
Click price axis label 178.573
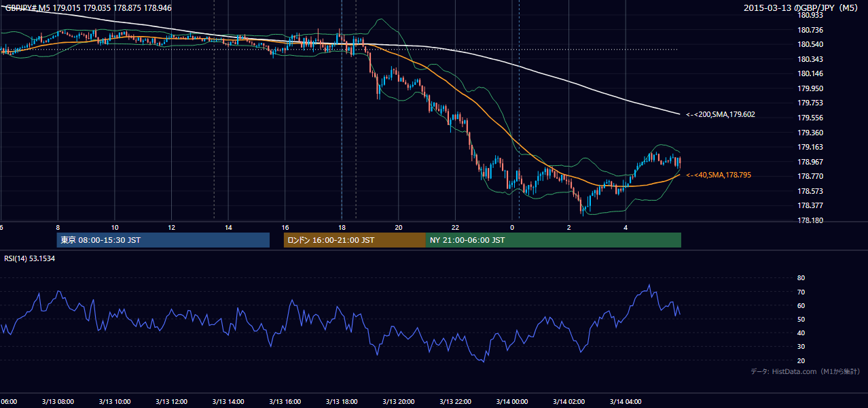810,191
